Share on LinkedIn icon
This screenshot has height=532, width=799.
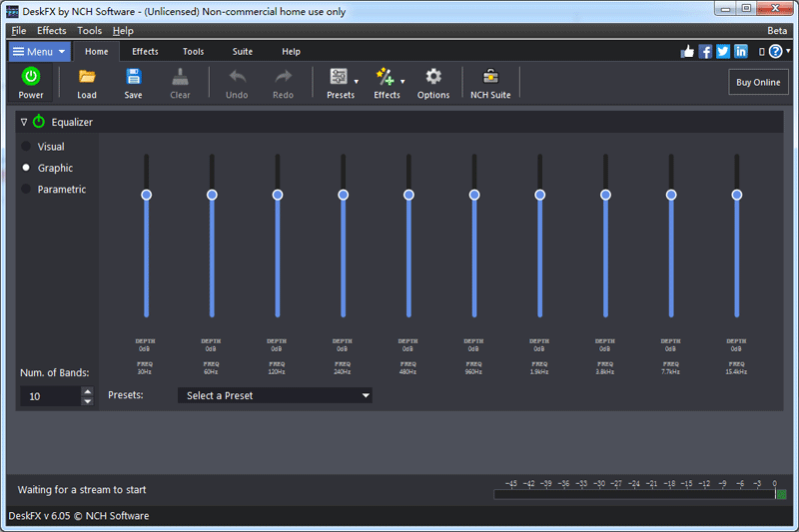741,52
